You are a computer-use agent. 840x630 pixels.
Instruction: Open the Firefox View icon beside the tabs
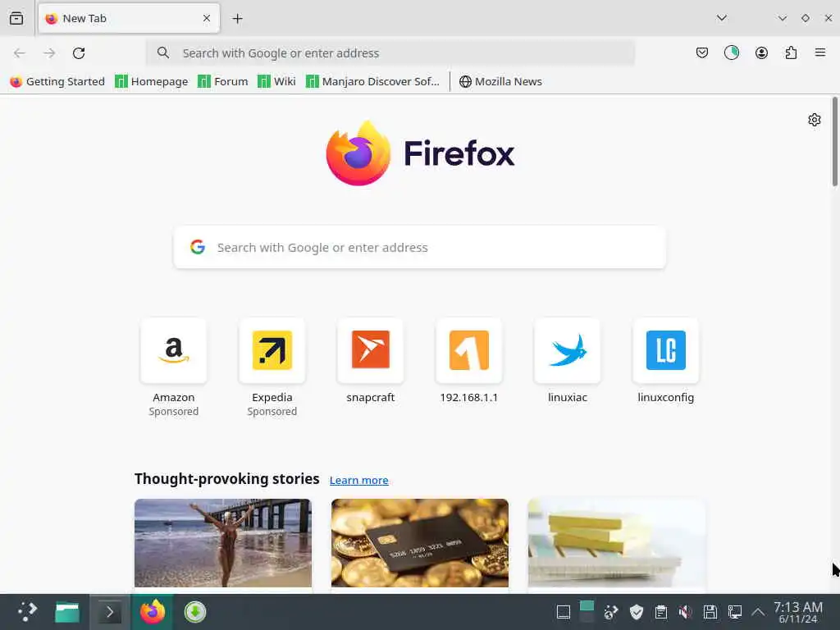[x=16, y=18]
